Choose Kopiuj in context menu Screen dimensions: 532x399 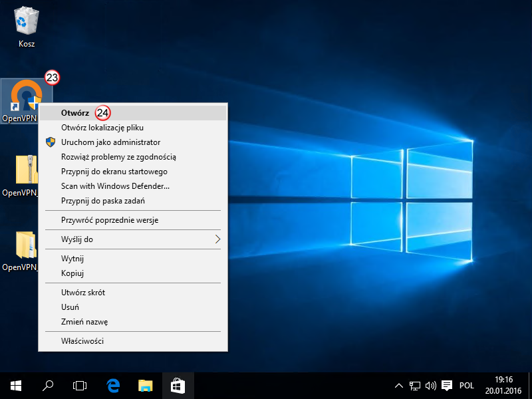point(133,273)
